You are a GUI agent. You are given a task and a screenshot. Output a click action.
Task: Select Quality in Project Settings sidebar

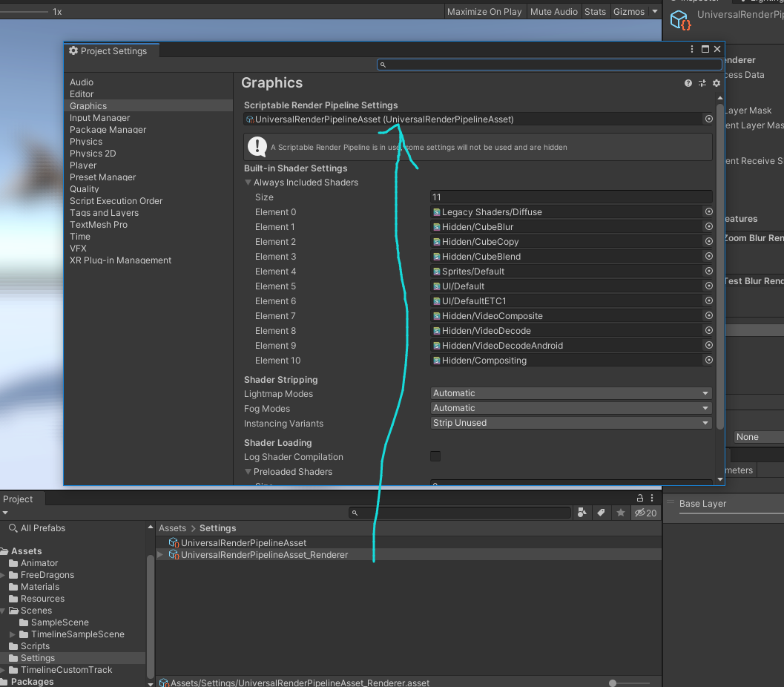[85, 189]
